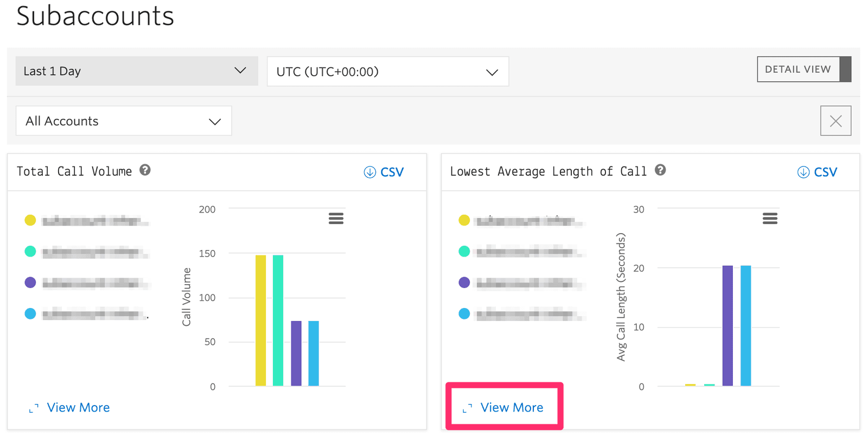Download Lowest Average Length of Call CSV

(817, 172)
